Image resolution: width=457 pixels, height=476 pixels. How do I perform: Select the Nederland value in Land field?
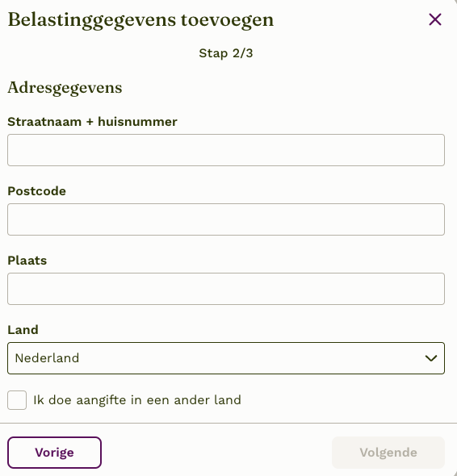(47, 358)
